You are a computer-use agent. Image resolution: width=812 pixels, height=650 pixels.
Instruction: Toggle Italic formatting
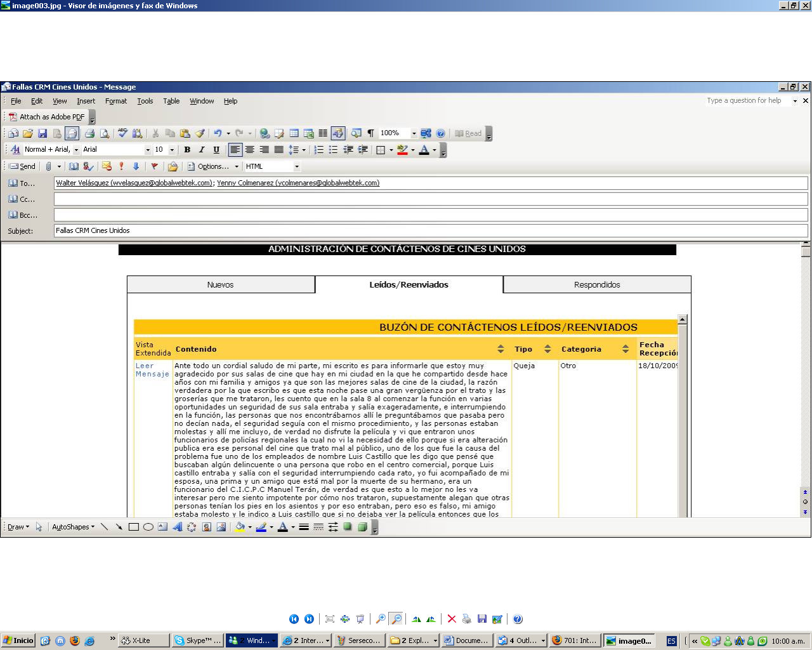tap(202, 150)
